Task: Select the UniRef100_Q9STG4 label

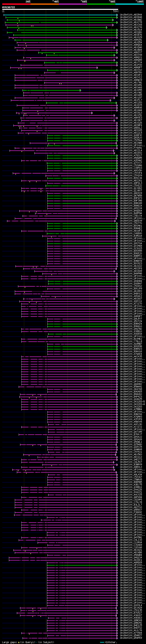Action: click(131, 244)
